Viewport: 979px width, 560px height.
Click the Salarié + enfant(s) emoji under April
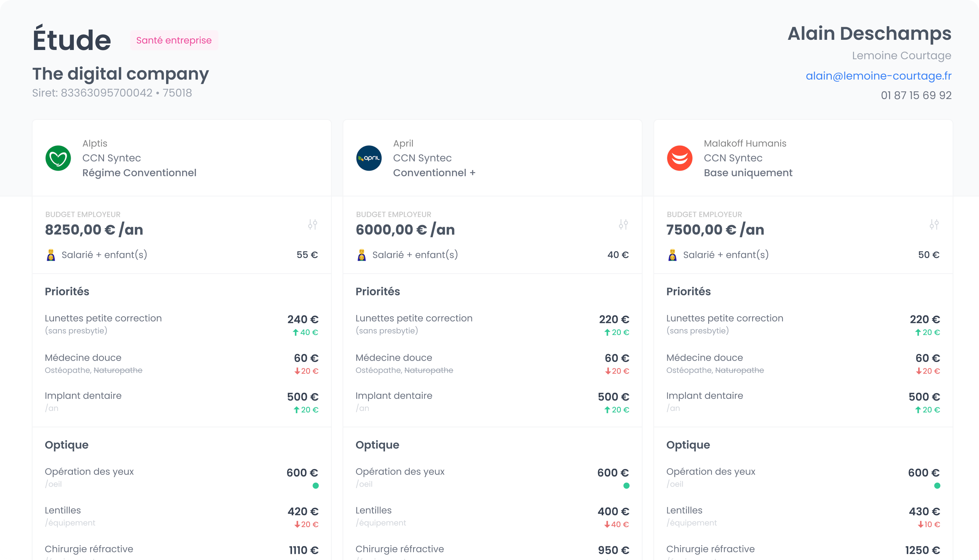tap(361, 255)
